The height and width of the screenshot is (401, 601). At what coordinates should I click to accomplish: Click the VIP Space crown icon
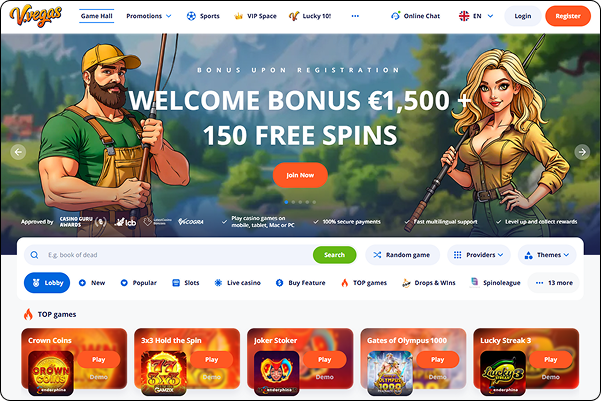(x=238, y=16)
